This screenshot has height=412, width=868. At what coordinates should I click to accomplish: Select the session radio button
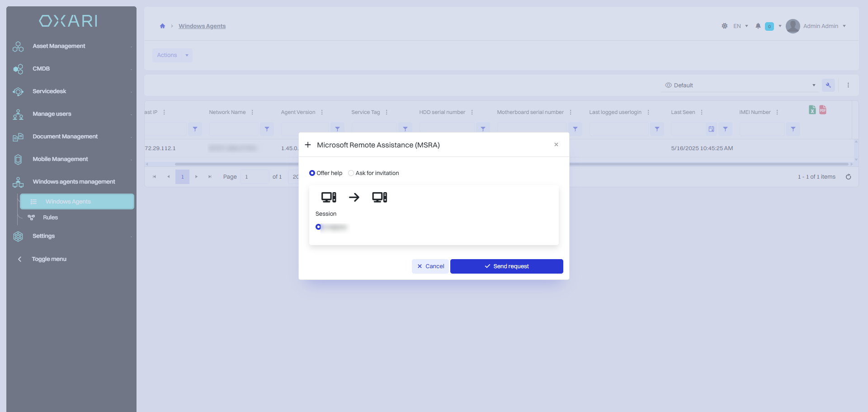pos(318,227)
